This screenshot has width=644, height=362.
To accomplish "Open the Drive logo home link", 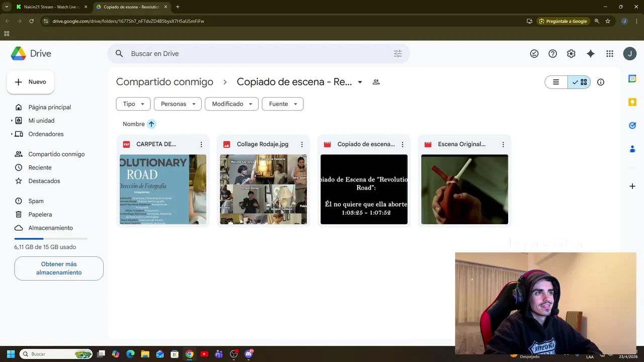I will [31, 54].
